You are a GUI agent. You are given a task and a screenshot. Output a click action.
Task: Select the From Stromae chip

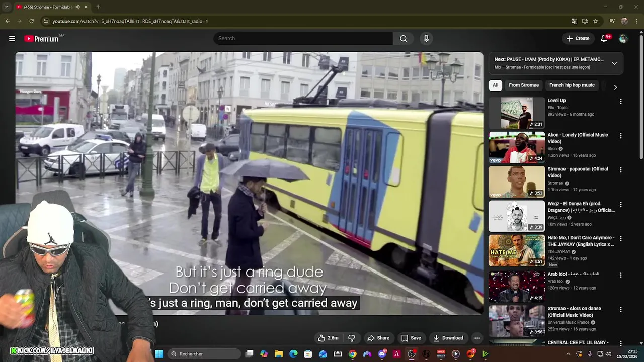523,85
